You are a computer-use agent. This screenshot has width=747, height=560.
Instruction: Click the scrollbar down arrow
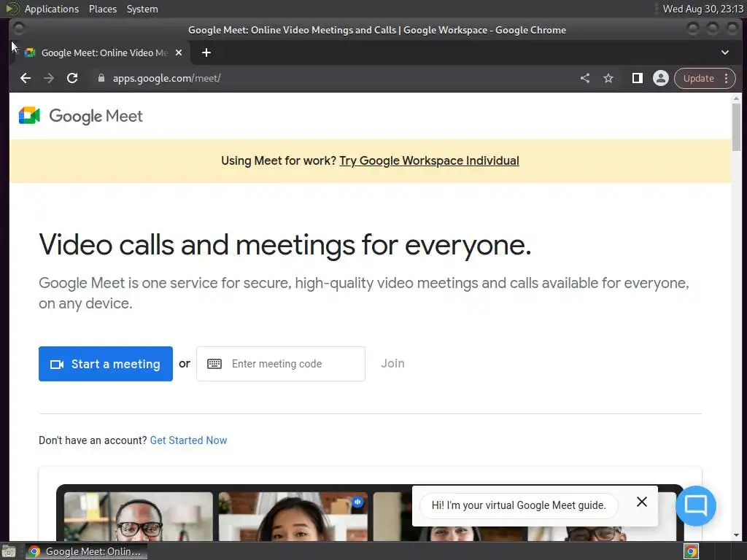point(736,535)
